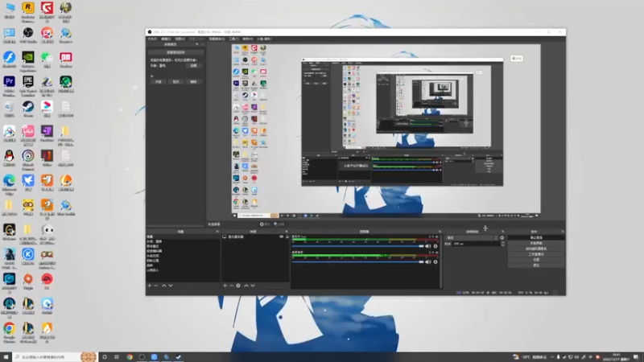
Task: Adjust the Mic/Aux volume slider
Action: tap(357, 246)
